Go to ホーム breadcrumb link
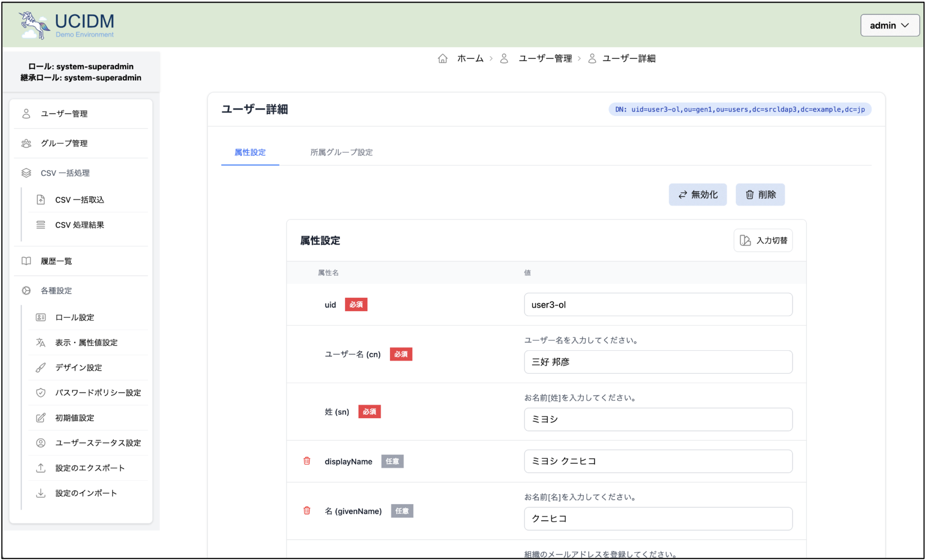 tap(470, 58)
